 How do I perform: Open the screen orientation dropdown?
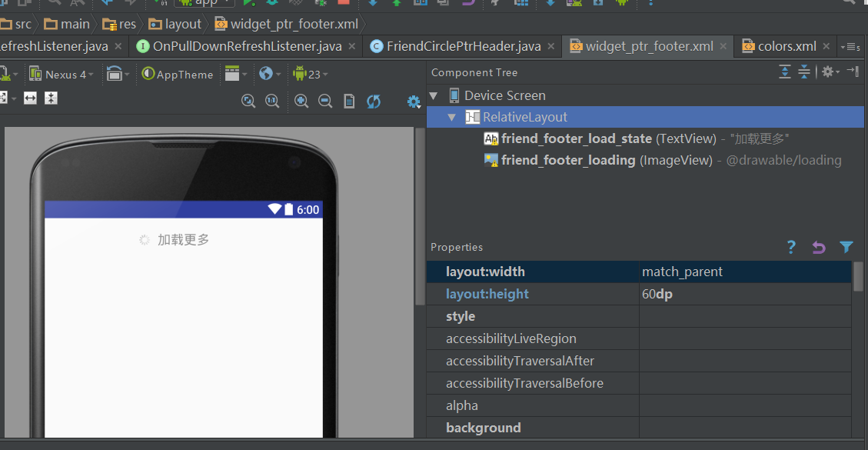118,74
